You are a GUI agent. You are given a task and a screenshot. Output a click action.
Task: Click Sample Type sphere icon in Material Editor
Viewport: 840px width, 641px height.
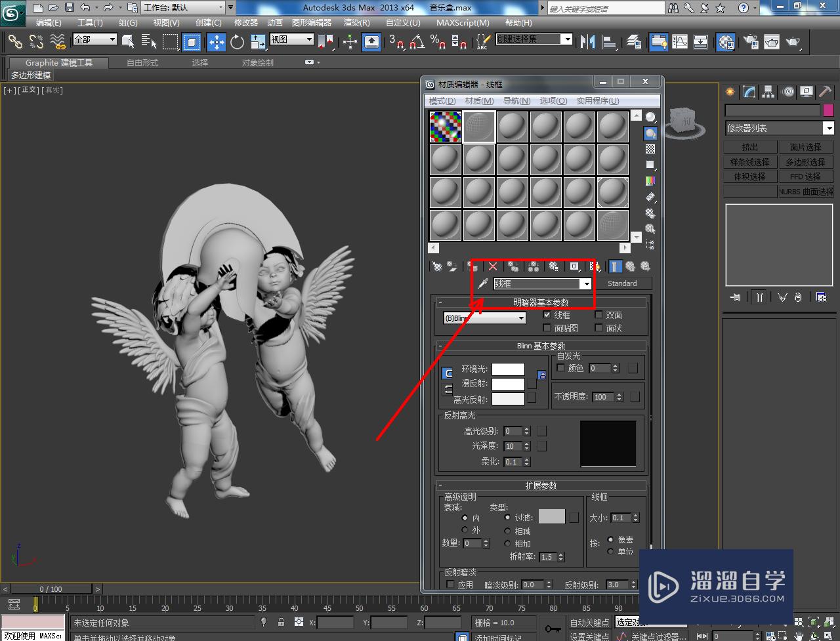(x=650, y=117)
